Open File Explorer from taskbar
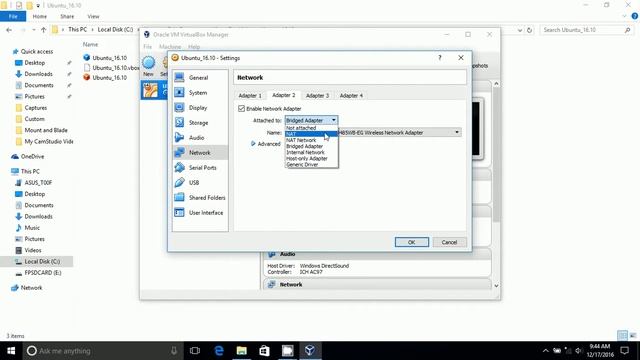The image size is (640, 360). 242,351
